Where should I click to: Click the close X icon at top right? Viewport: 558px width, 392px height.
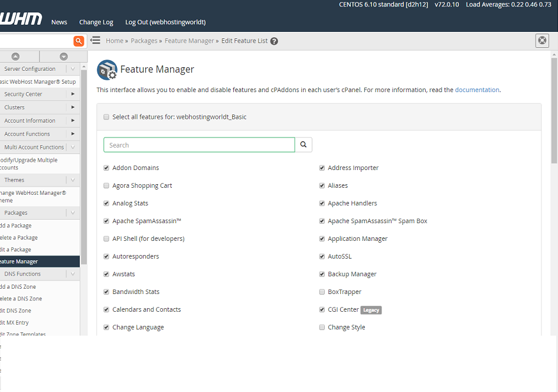(542, 40)
